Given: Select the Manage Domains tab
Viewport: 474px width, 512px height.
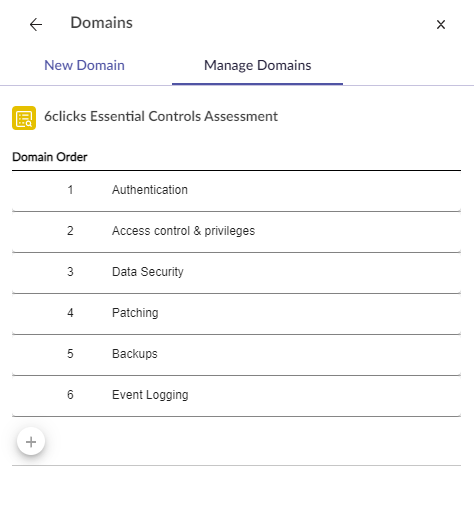Looking at the screenshot, I should click(x=257, y=65).
